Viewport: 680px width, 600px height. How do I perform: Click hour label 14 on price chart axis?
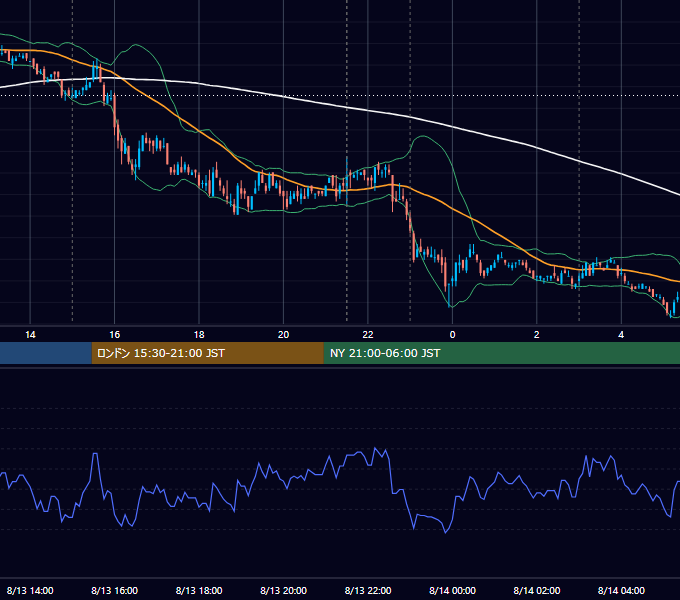(x=30, y=335)
